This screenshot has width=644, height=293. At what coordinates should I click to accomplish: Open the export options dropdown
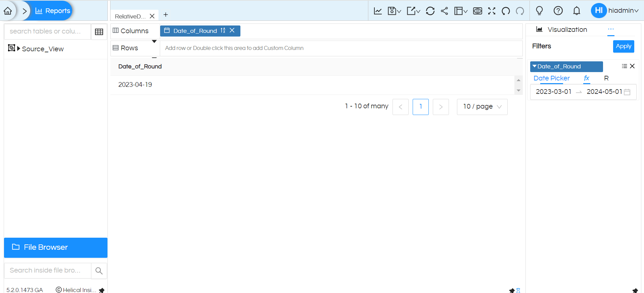pyautogui.click(x=413, y=11)
